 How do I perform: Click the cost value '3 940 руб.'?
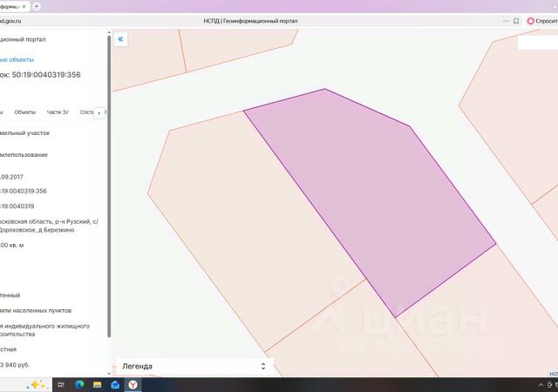(x=15, y=365)
